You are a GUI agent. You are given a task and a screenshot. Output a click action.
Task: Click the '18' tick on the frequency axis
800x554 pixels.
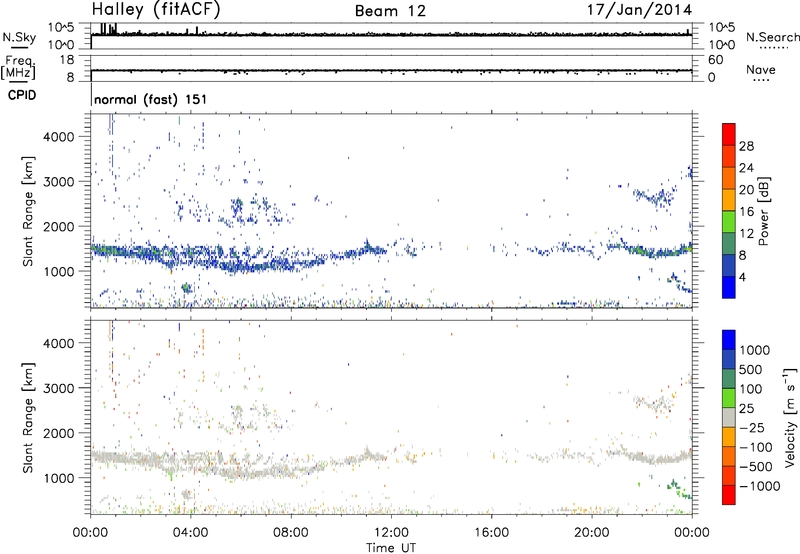[x=67, y=60]
